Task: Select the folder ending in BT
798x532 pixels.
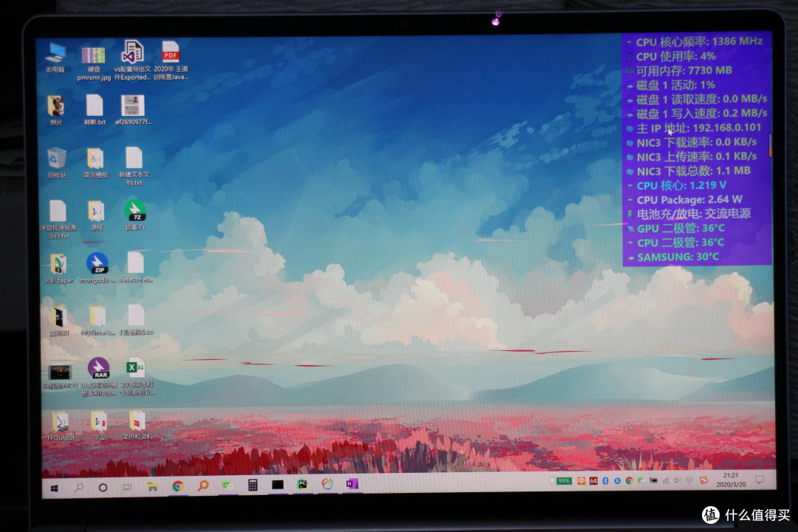Action: 59,321
